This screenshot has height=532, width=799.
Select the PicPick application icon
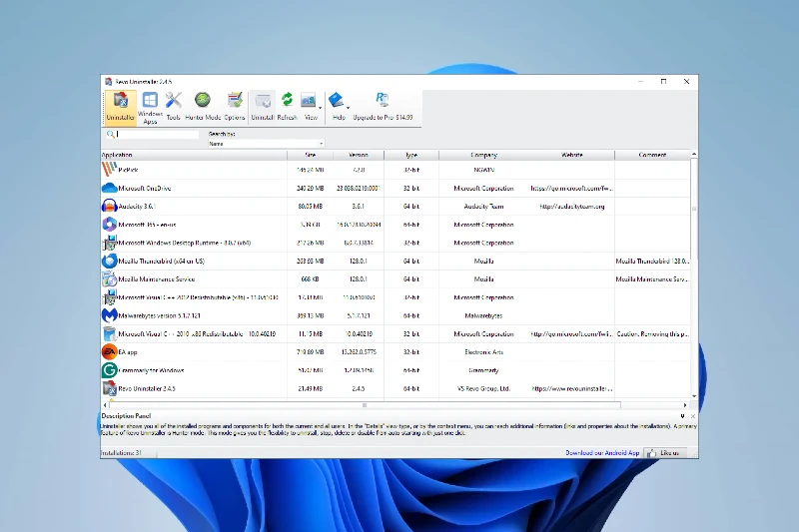(109, 170)
